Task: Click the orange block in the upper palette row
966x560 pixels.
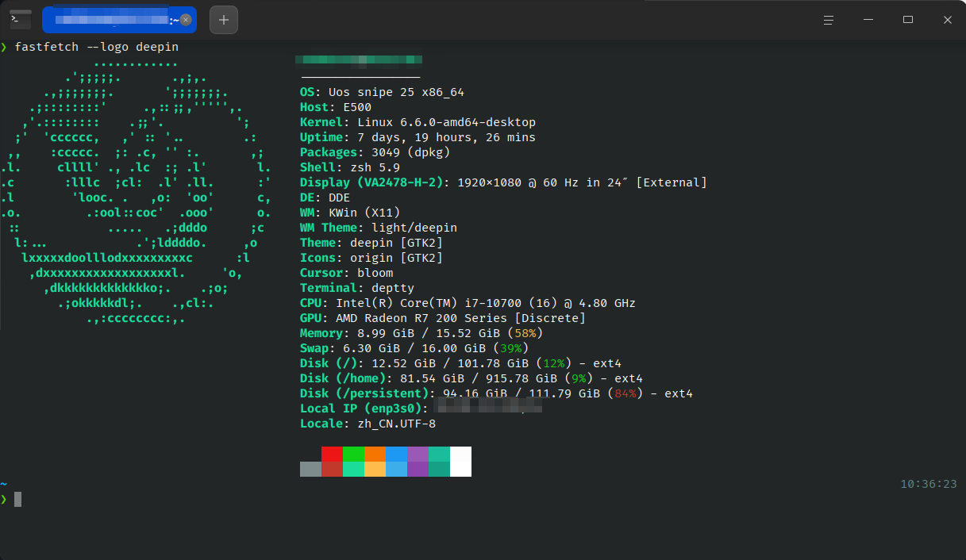Action: pyautogui.click(x=375, y=454)
